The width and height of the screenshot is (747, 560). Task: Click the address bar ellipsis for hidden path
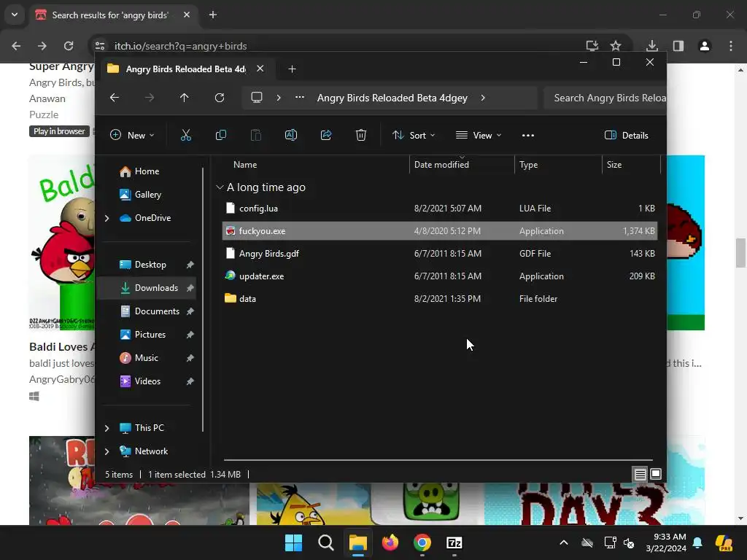[x=300, y=97]
